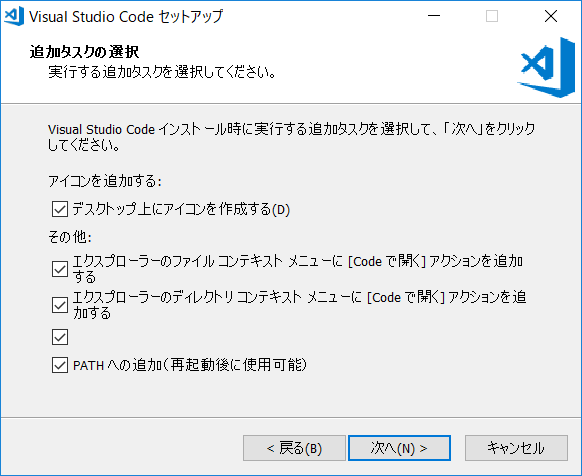
Task: Click the small VS Code icon in title bar
Action: [14, 16]
